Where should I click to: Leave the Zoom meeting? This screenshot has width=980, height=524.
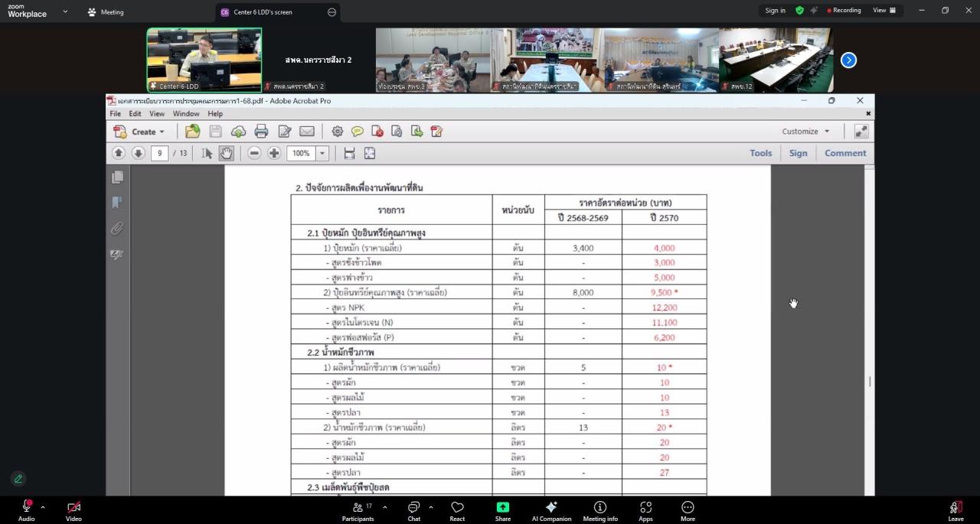click(955, 510)
